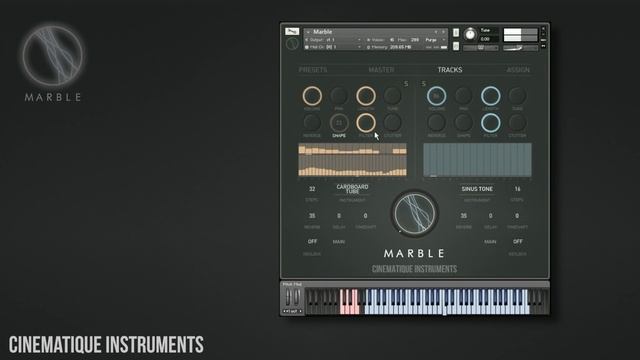Solo the orange track with its S button
The height and width of the screenshot is (360, 640).
406,84
